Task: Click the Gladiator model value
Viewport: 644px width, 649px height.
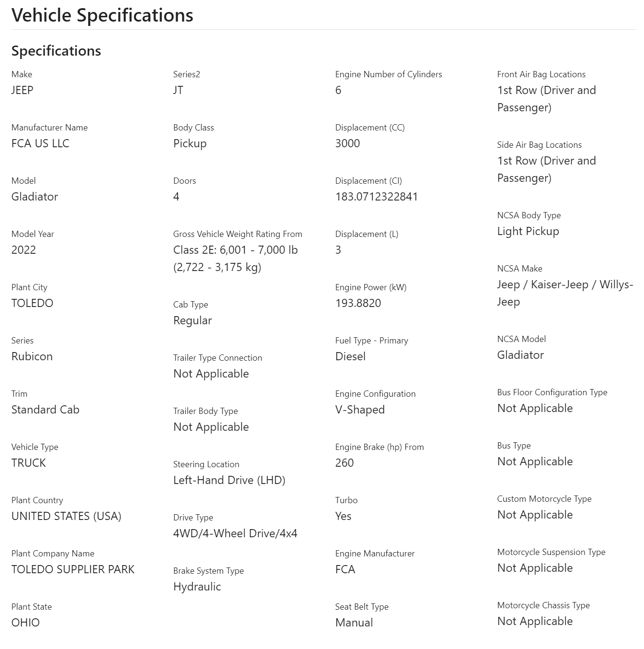Action: pyautogui.click(x=35, y=197)
